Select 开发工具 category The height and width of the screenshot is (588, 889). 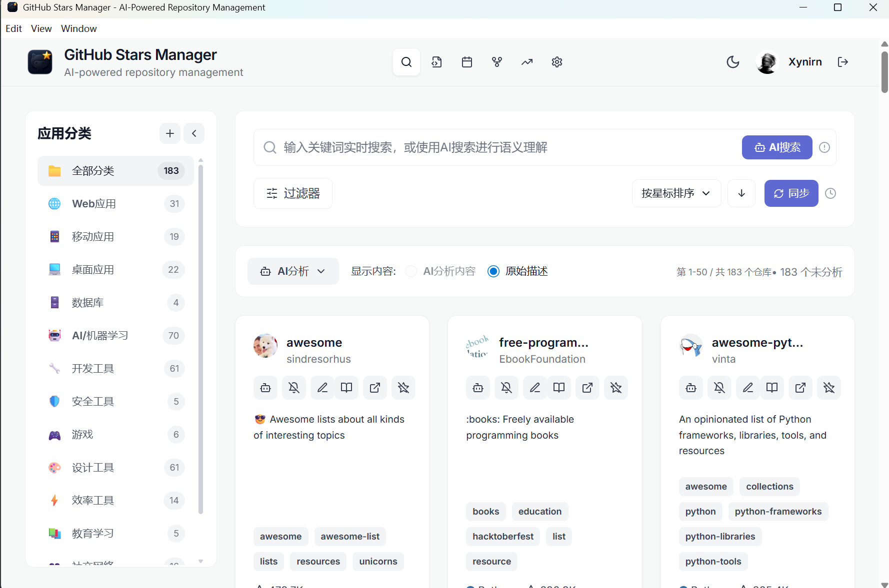click(x=115, y=369)
